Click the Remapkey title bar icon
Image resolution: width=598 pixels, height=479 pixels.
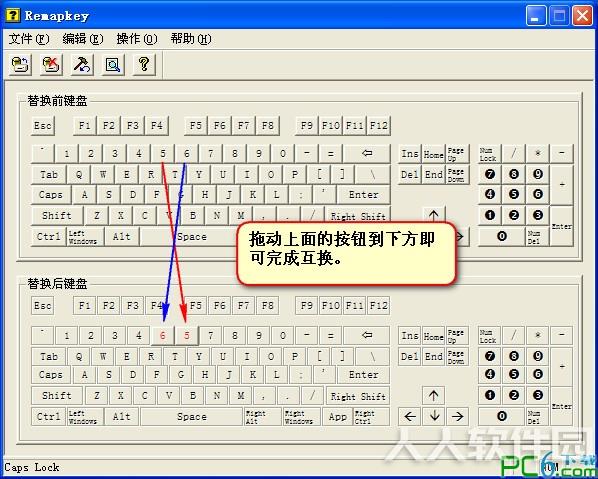pyautogui.click(x=13, y=15)
